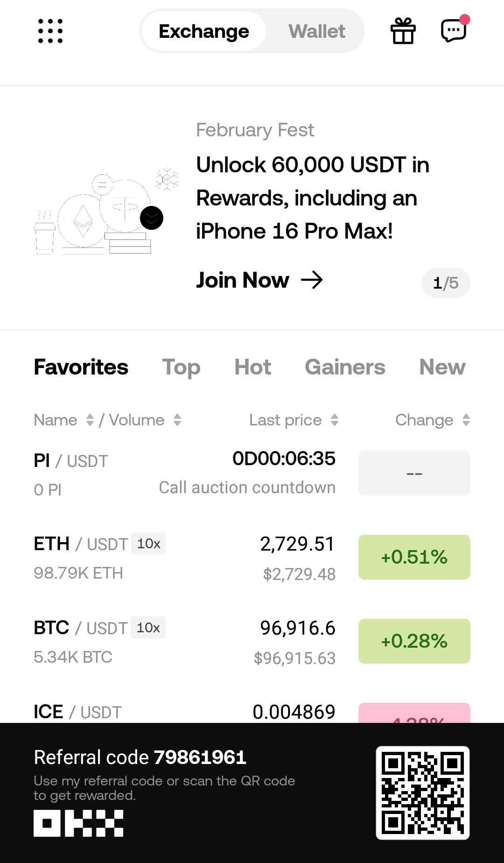Sort list by Name arrows
The width and height of the screenshot is (504, 863).
coord(90,420)
